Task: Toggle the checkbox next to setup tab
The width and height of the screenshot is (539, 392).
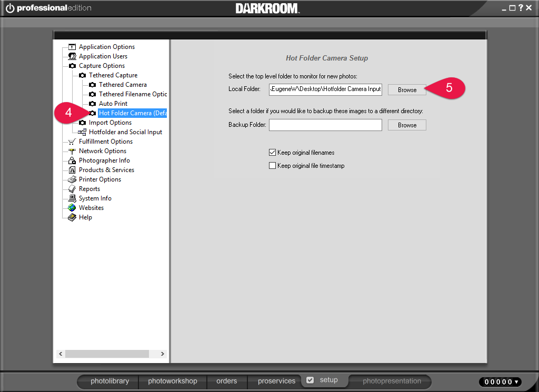Action: 310,380
